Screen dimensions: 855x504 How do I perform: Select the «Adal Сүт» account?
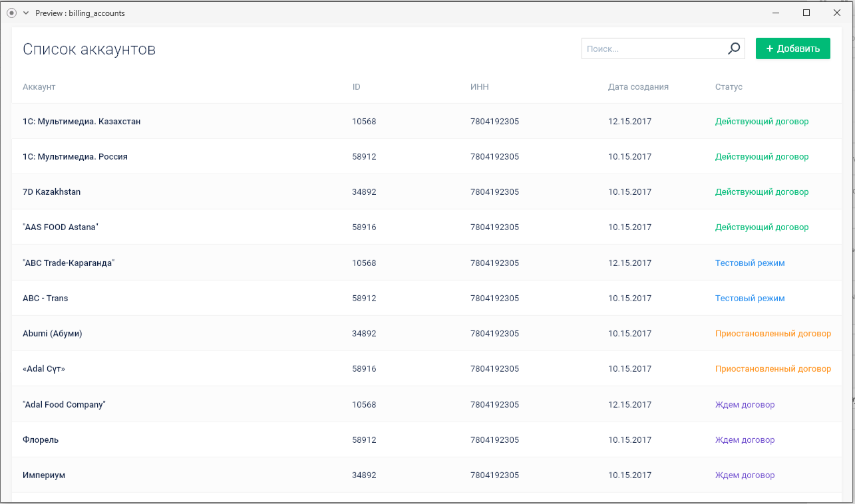point(44,368)
